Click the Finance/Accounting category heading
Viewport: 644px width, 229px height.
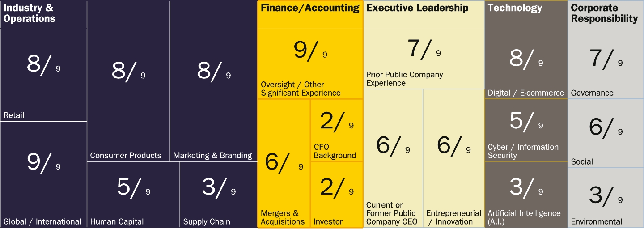tap(310, 8)
